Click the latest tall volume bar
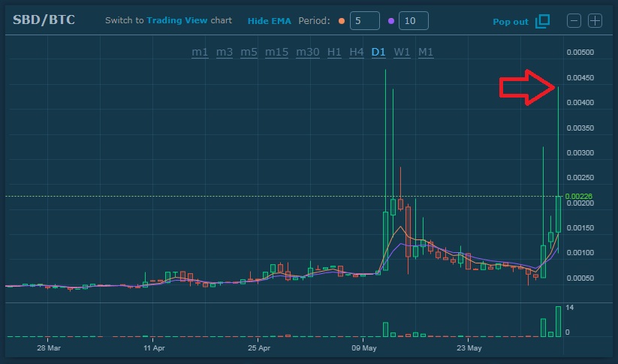The width and height of the screenshot is (618, 364). (x=558, y=321)
